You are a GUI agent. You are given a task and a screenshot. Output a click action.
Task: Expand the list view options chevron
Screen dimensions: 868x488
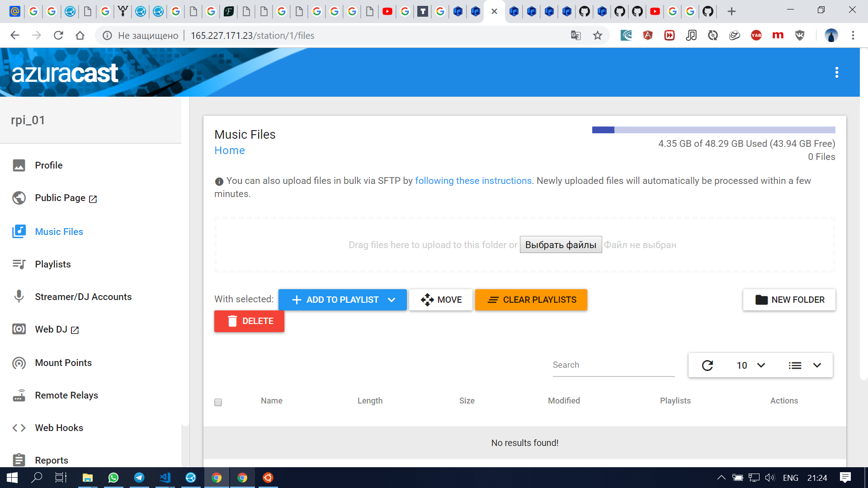tap(816, 365)
